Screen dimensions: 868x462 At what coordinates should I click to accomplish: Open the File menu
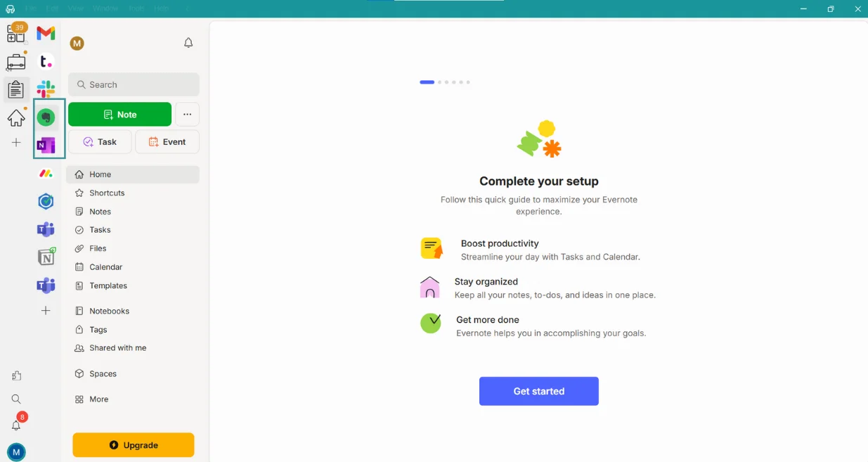[31, 8]
